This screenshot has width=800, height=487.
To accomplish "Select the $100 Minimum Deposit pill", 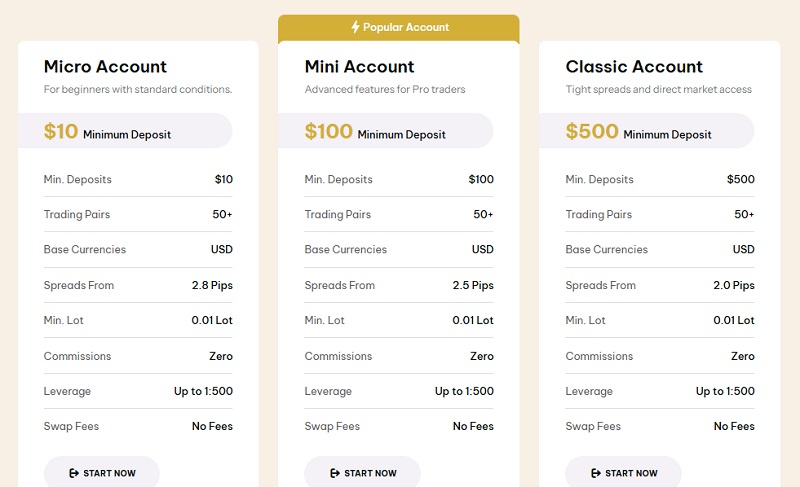I will click(386, 131).
